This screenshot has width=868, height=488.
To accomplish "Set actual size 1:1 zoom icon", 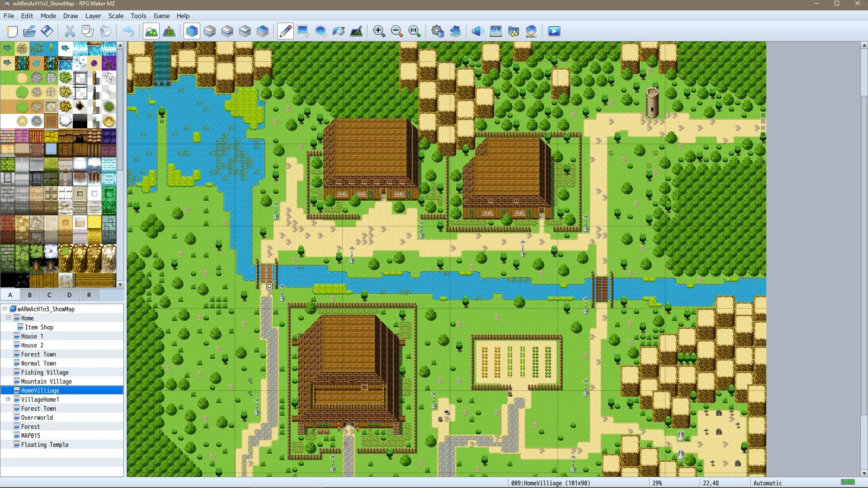I will (415, 31).
